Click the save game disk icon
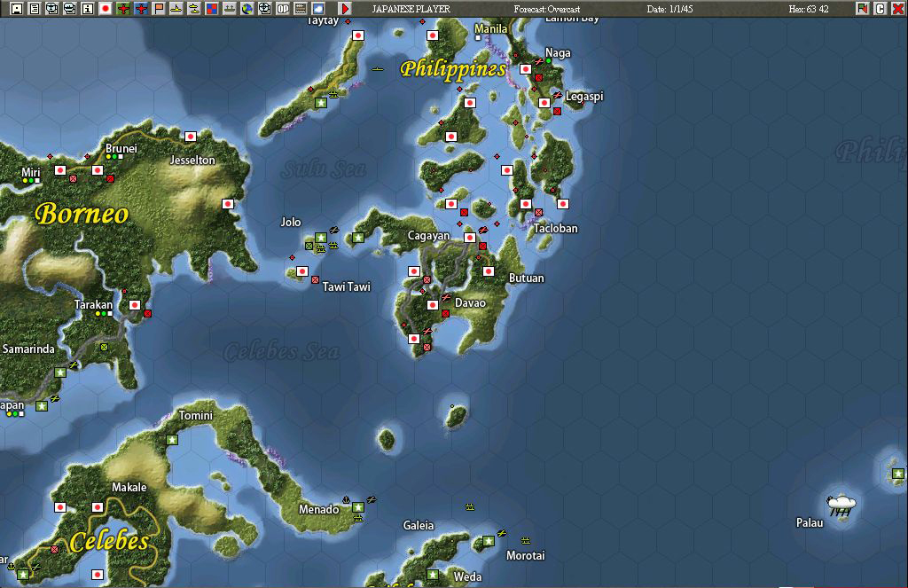This screenshot has width=908, height=588. (x=16, y=9)
